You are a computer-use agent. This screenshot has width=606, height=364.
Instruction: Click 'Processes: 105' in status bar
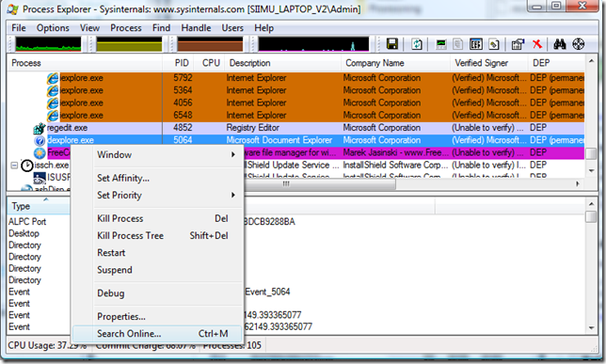pyautogui.click(x=231, y=345)
